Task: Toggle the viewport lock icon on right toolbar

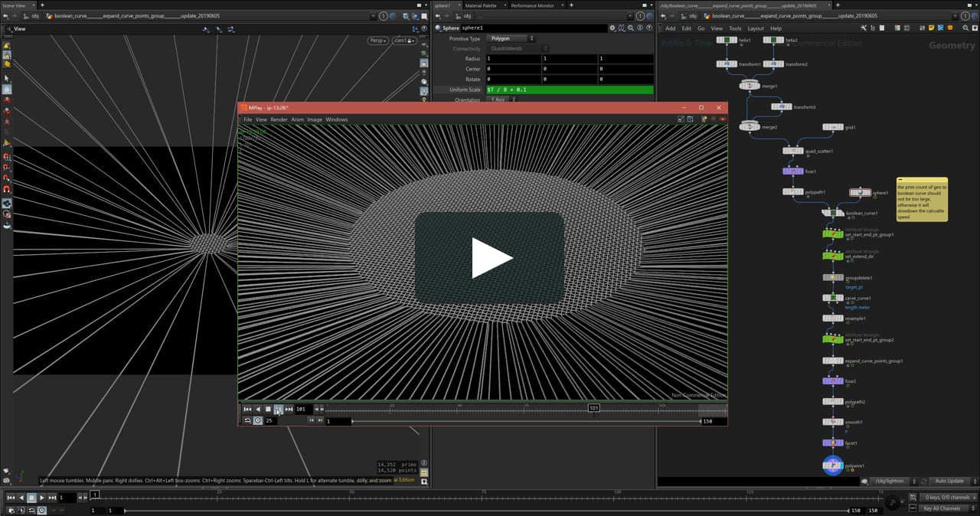Action: coord(424,62)
